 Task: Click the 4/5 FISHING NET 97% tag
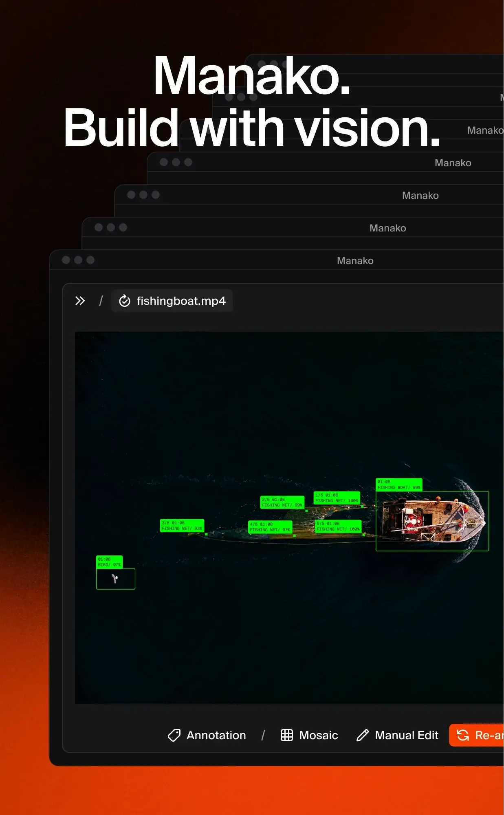270,527
